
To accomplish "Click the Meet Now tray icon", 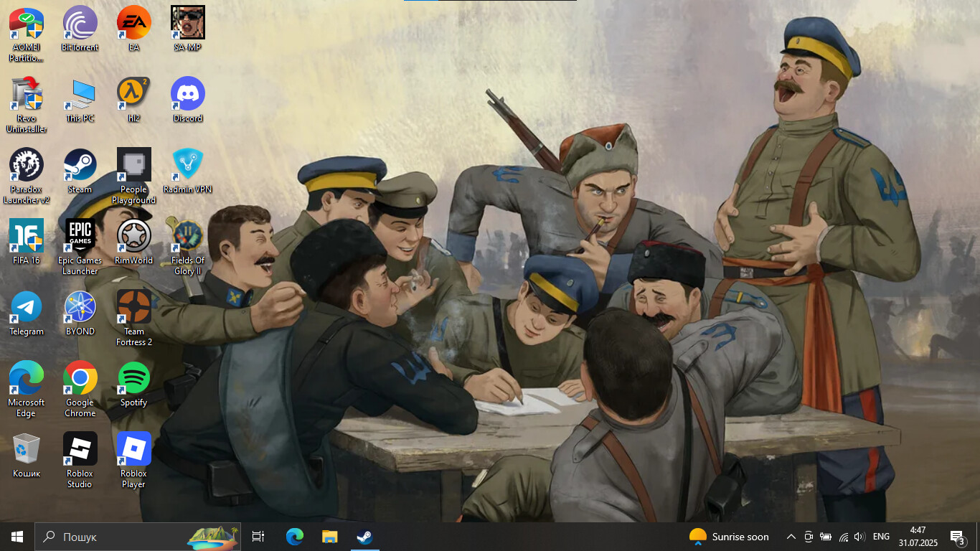I will [809, 537].
